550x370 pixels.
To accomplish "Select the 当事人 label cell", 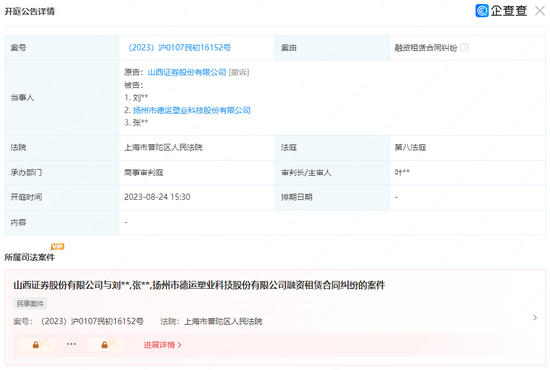I will pos(61,97).
